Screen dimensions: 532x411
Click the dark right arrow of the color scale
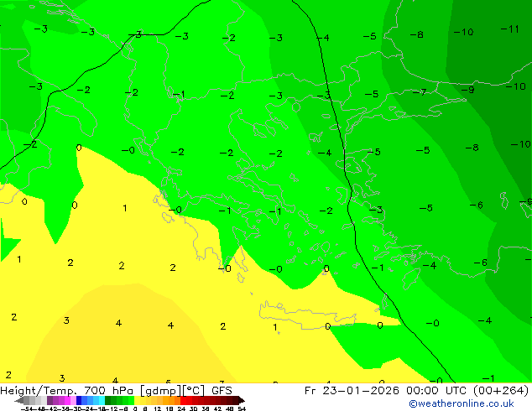click(242, 400)
